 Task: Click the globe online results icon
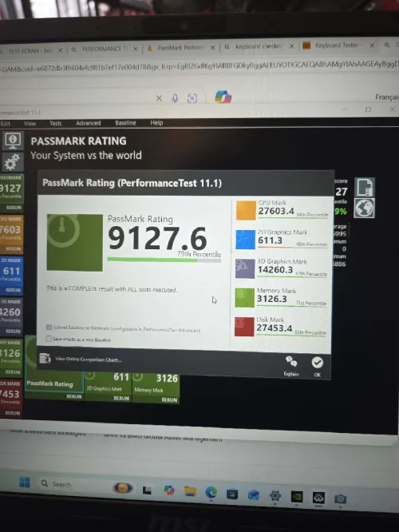point(365,208)
